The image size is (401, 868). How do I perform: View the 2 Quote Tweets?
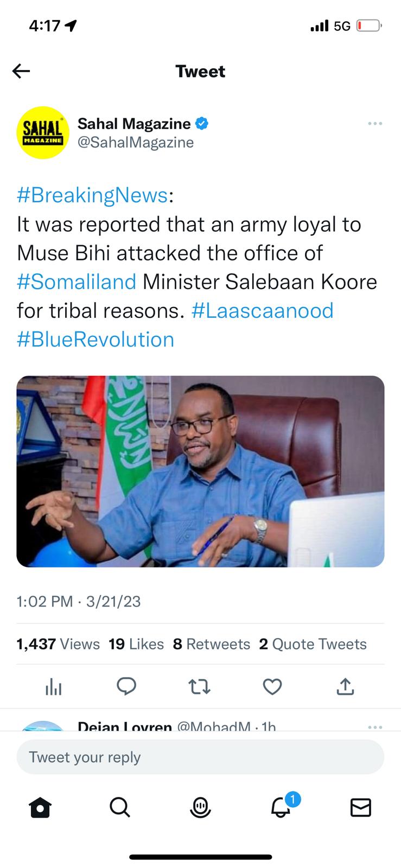tap(313, 644)
